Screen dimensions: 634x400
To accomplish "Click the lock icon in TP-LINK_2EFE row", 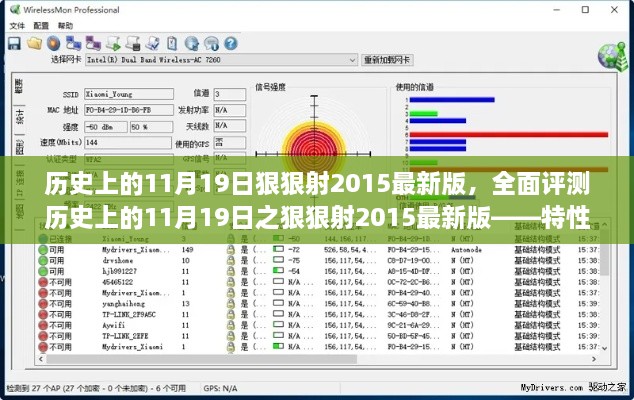I will (x=230, y=336).
